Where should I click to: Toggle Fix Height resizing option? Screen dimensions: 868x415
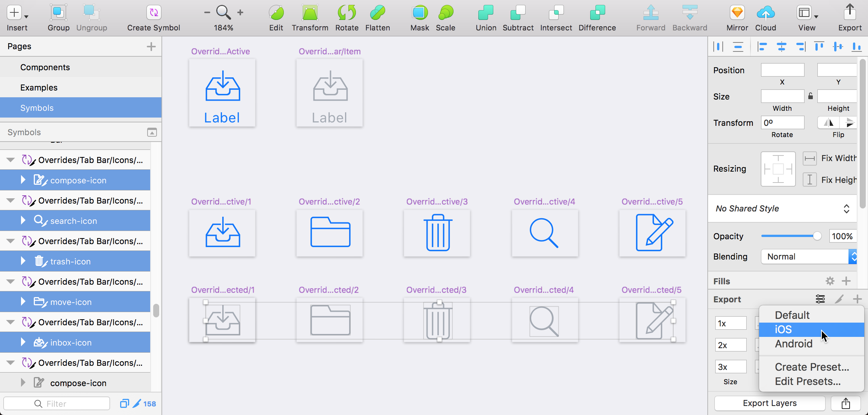pos(810,180)
